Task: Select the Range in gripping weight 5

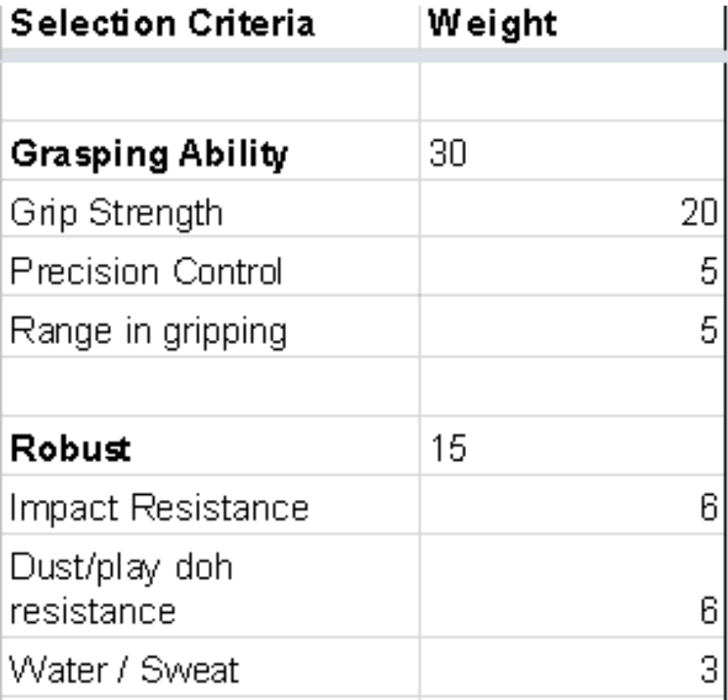Action: point(572,327)
